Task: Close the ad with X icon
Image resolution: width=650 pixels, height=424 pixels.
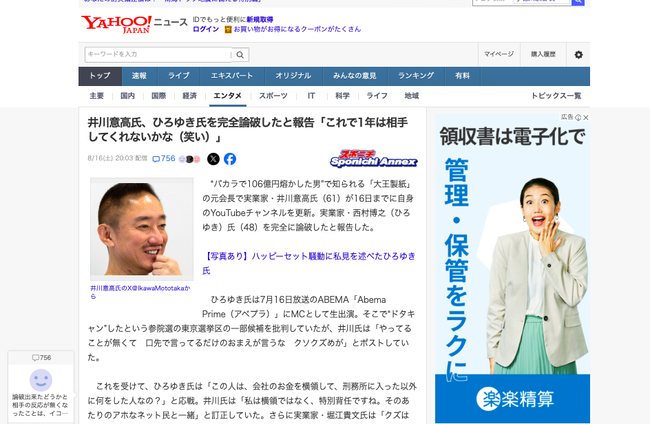Action: (586, 118)
